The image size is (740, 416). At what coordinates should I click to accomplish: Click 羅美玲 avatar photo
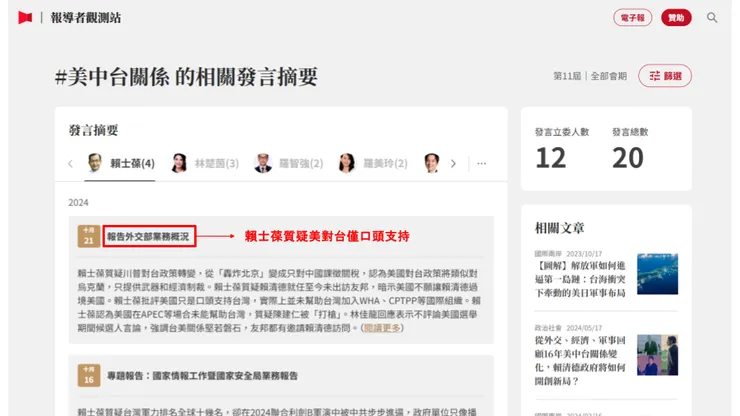tap(347, 163)
